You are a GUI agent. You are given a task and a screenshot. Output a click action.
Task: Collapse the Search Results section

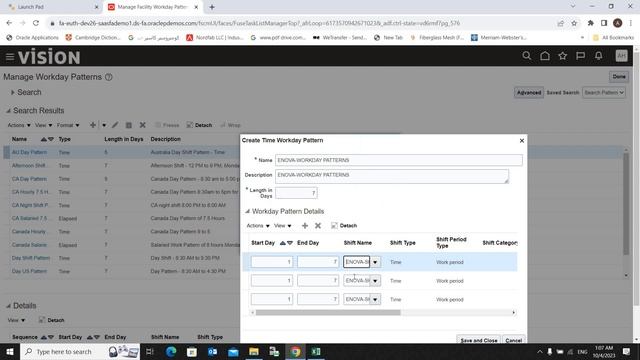click(8, 111)
